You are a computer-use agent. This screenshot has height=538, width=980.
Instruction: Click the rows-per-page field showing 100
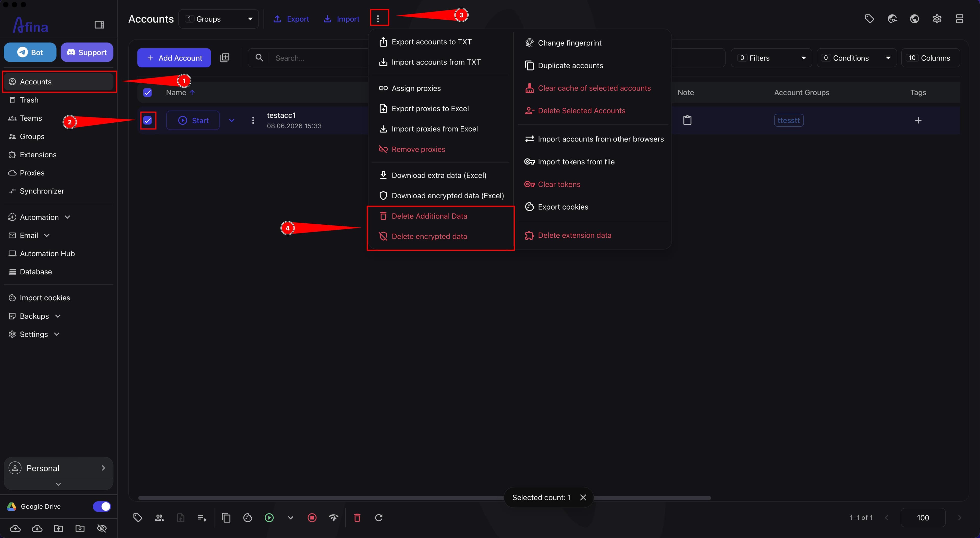923,517
